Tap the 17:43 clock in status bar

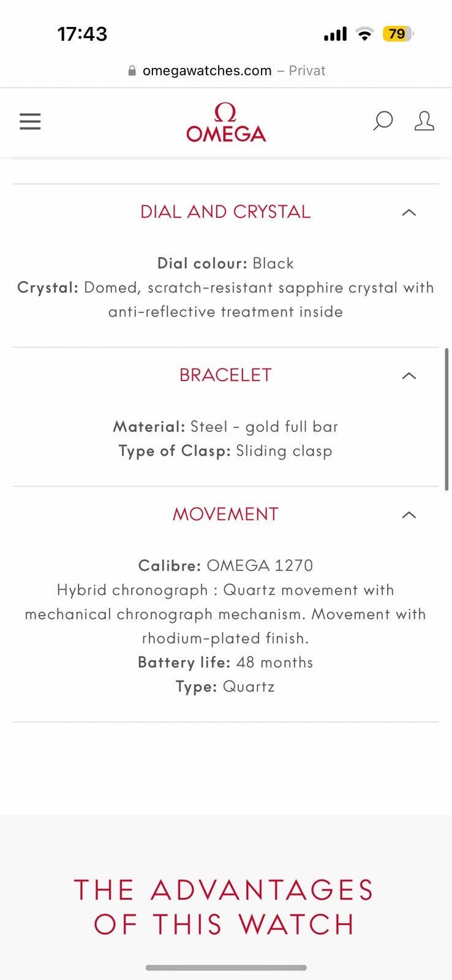pyautogui.click(x=82, y=34)
